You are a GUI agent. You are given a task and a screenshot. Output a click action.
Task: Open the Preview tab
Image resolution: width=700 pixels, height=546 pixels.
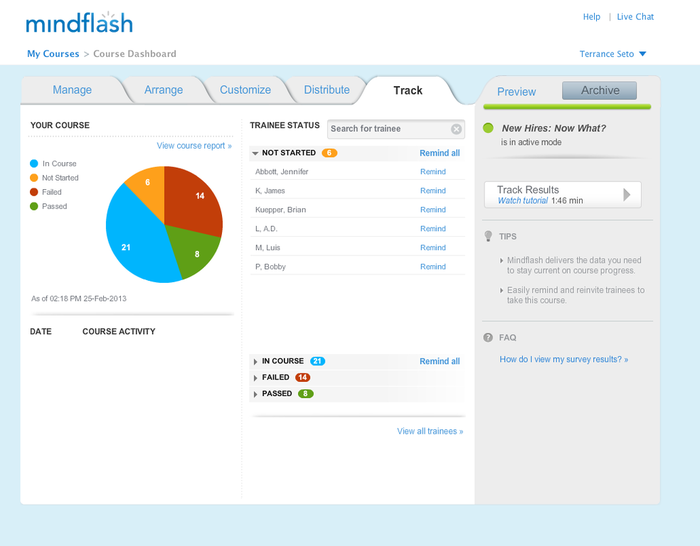(x=517, y=92)
